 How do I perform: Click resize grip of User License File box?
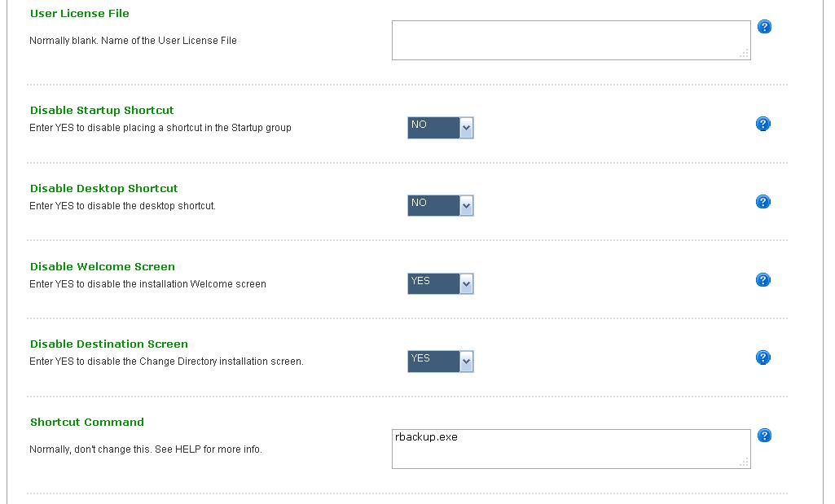(744, 54)
